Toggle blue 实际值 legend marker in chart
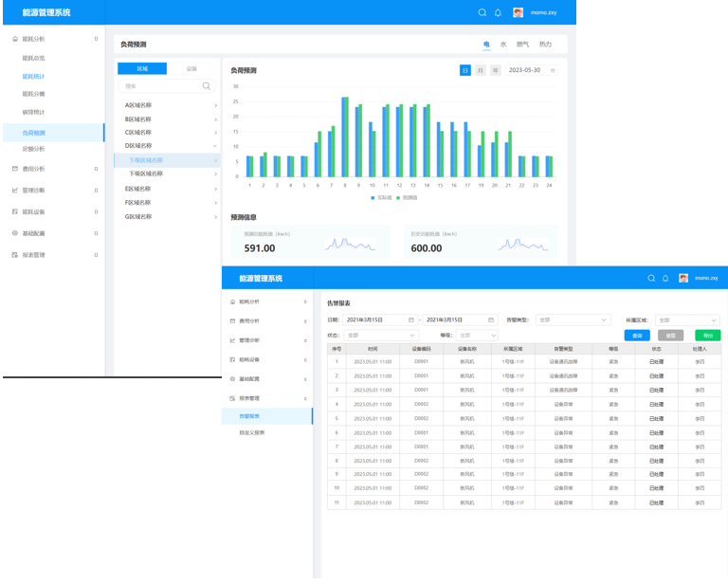Image resolution: width=728 pixels, height=584 pixels. 373,198
